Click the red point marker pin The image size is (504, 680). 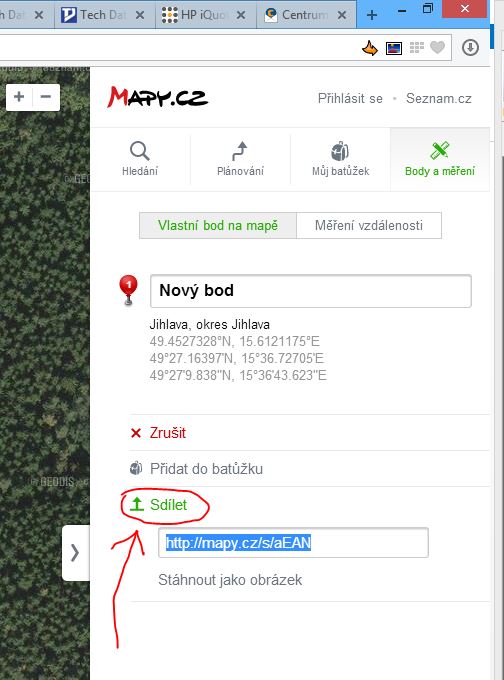[128, 290]
